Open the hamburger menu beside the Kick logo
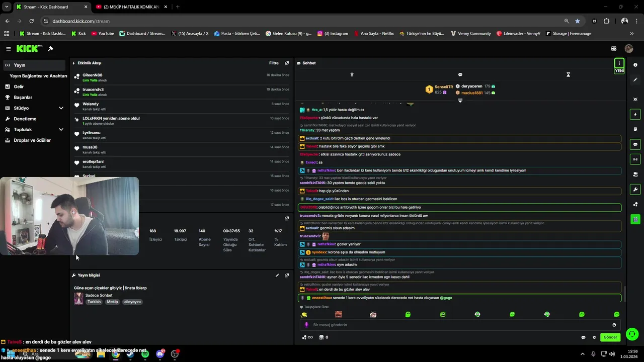This screenshot has height=362, width=644. pyautogui.click(x=9, y=49)
